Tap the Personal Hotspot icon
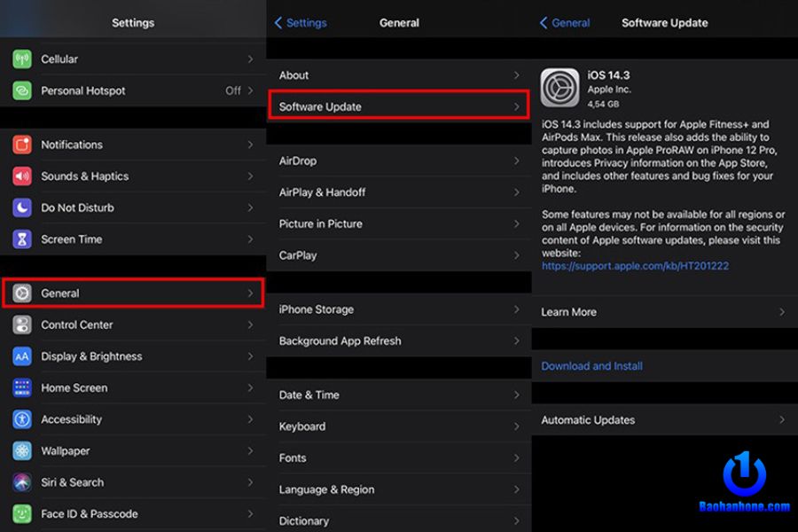The image size is (798, 532). (x=22, y=90)
